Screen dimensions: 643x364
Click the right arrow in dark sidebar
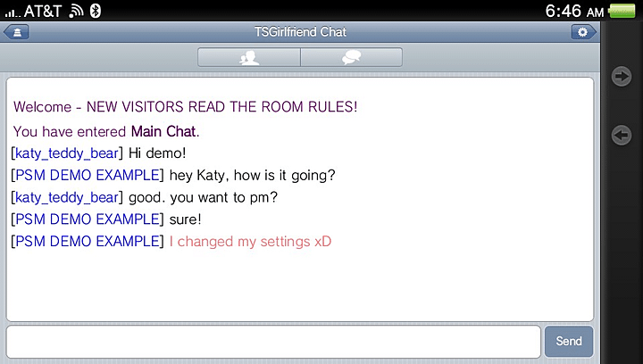622,76
